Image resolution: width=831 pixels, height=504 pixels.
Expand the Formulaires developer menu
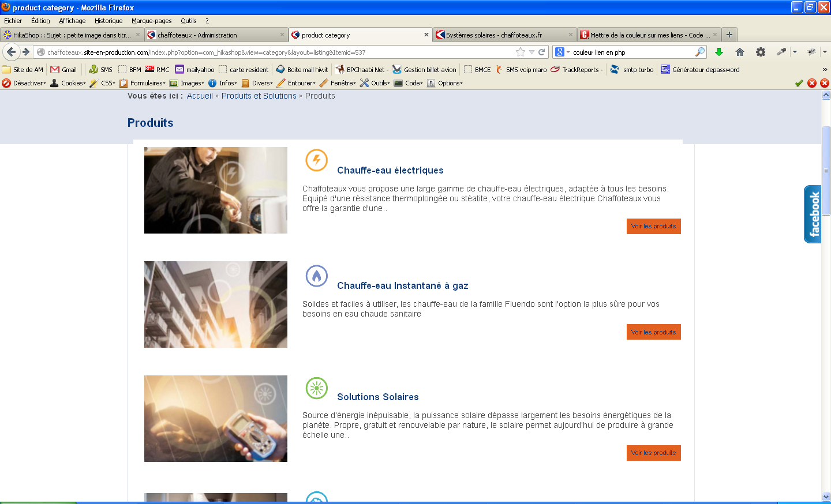143,83
